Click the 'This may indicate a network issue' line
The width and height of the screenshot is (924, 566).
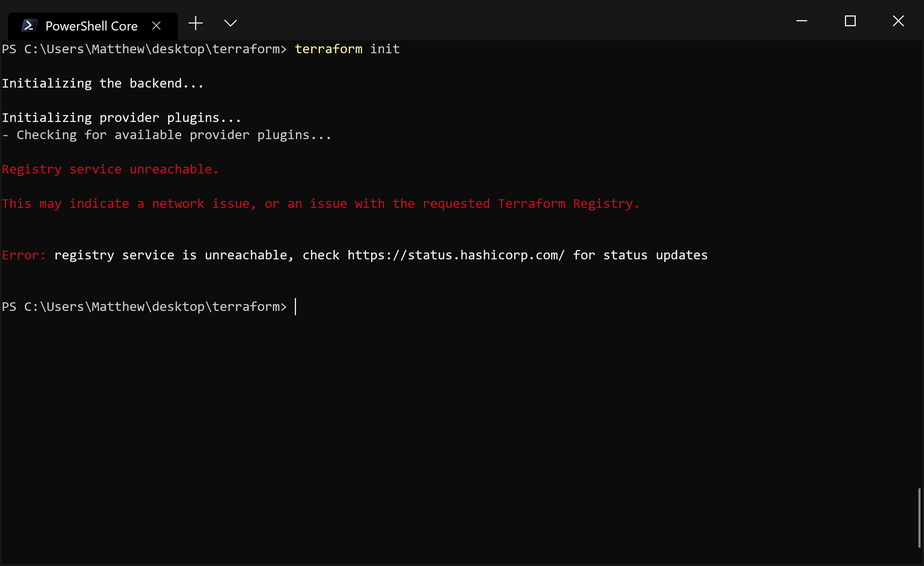point(320,204)
